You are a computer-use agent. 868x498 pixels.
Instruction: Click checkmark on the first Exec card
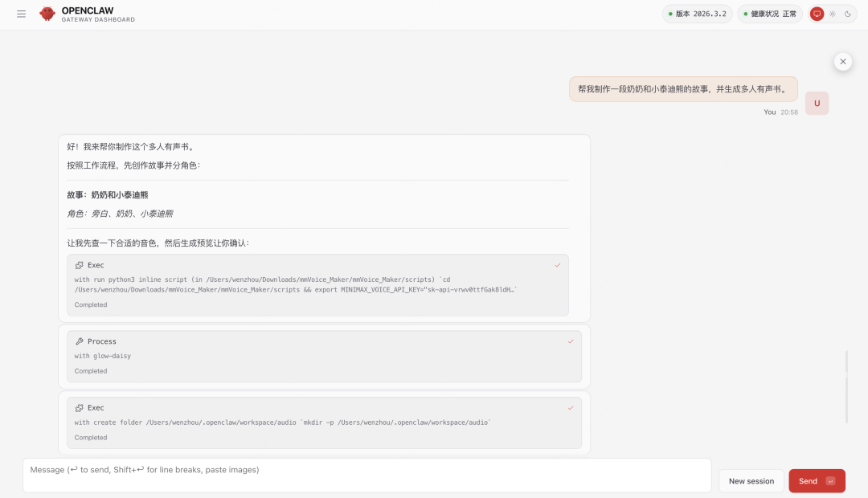[557, 265]
